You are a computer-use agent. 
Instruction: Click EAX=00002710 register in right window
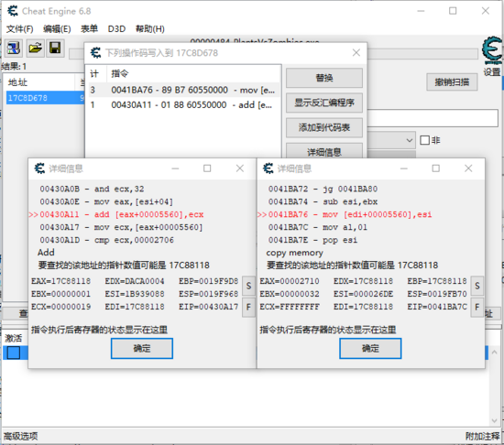pos(290,281)
